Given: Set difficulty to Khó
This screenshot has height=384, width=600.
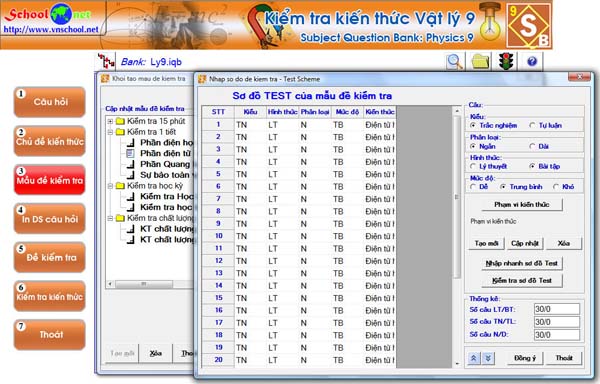Looking at the screenshot, I should click(556, 187).
